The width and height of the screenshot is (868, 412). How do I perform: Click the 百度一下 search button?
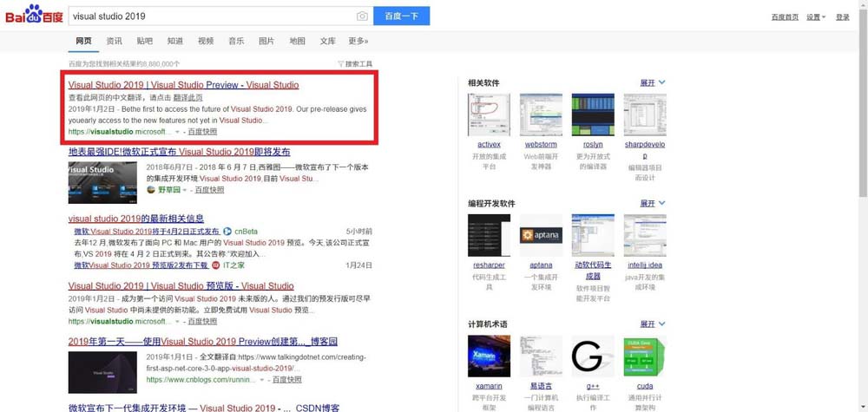[401, 16]
